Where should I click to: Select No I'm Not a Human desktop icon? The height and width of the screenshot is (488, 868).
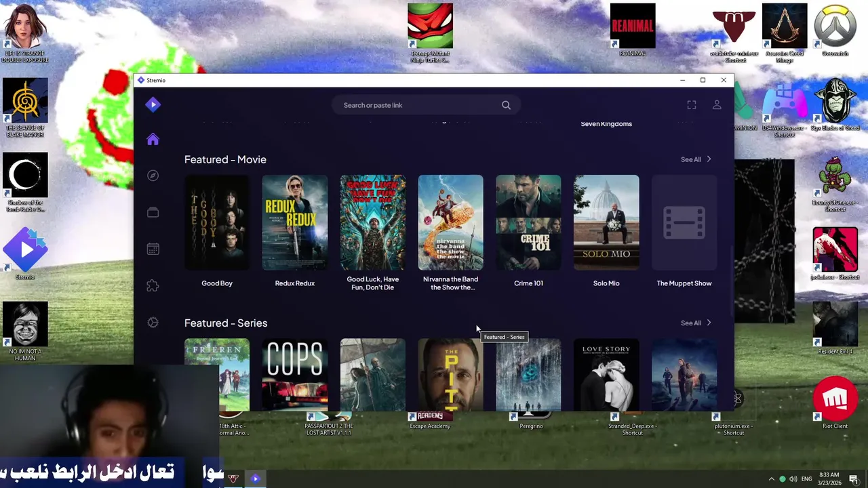pyautogui.click(x=25, y=331)
